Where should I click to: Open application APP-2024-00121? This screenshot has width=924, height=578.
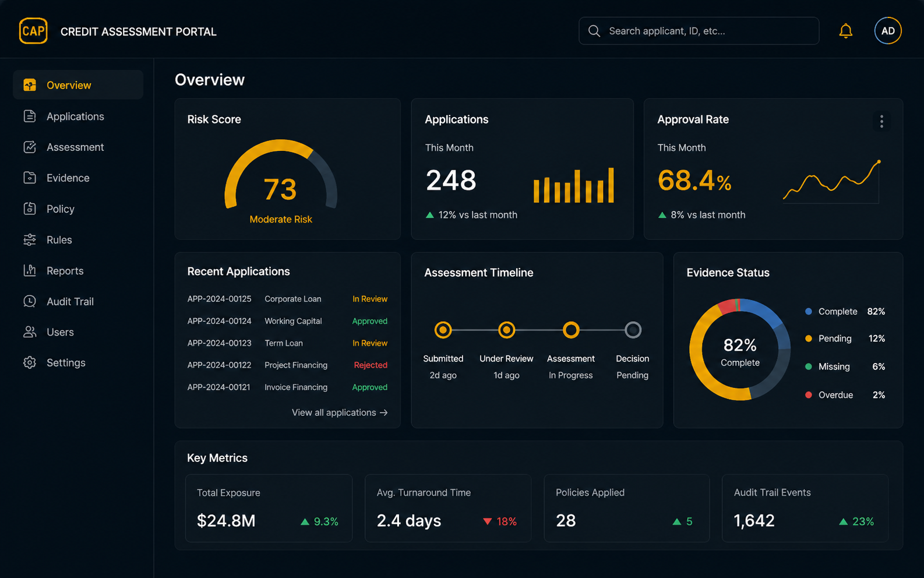[218, 387]
